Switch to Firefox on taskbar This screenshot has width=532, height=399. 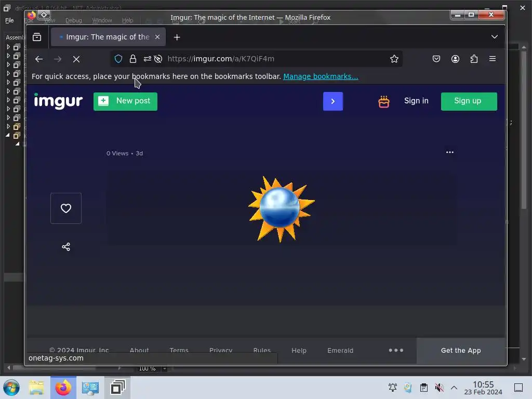click(x=63, y=388)
